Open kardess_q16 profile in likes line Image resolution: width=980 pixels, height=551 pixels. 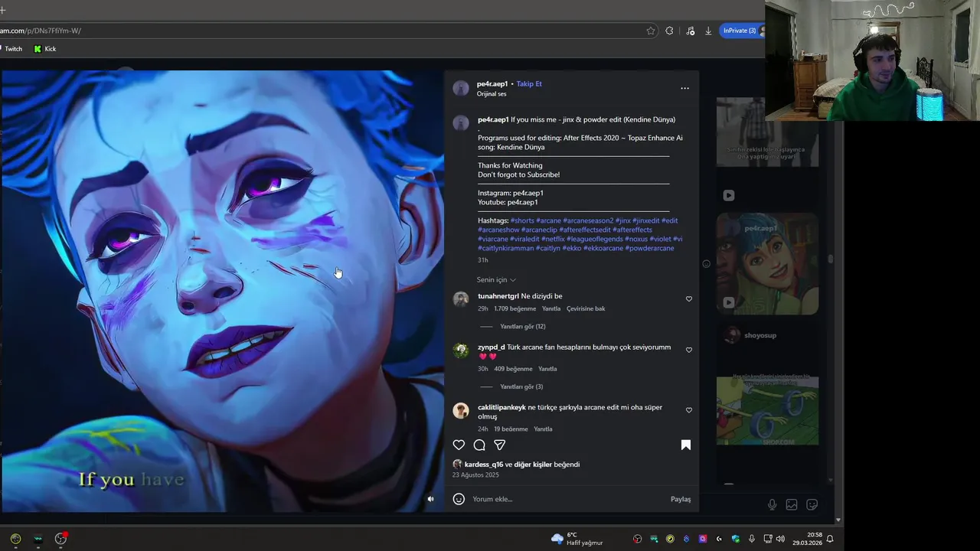click(484, 465)
